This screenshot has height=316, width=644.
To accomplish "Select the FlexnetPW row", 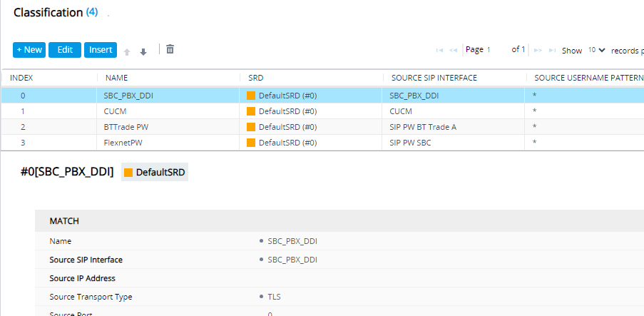I will pyautogui.click(x=322, y=143).
